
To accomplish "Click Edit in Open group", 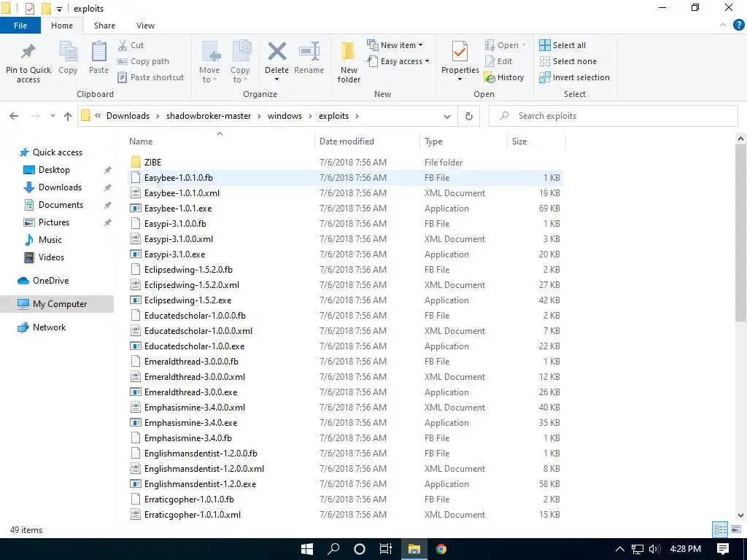I will 498,61.
